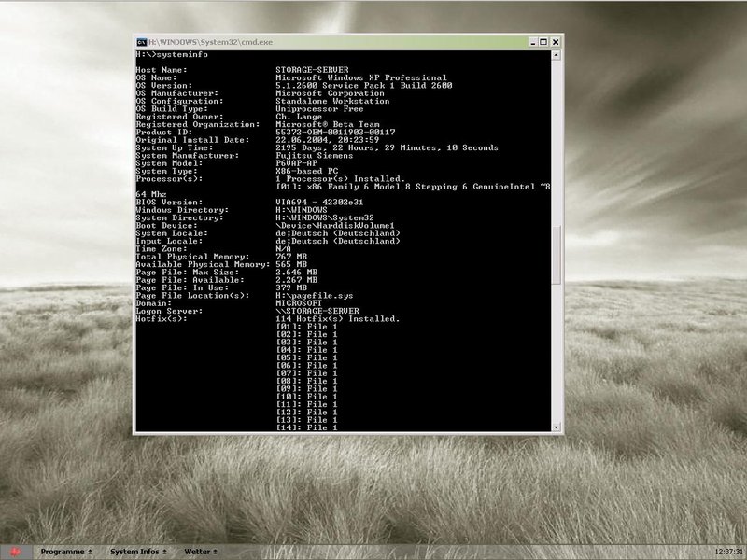
Task: Maximize the command prompt window
Action: [x=543, y=42]
